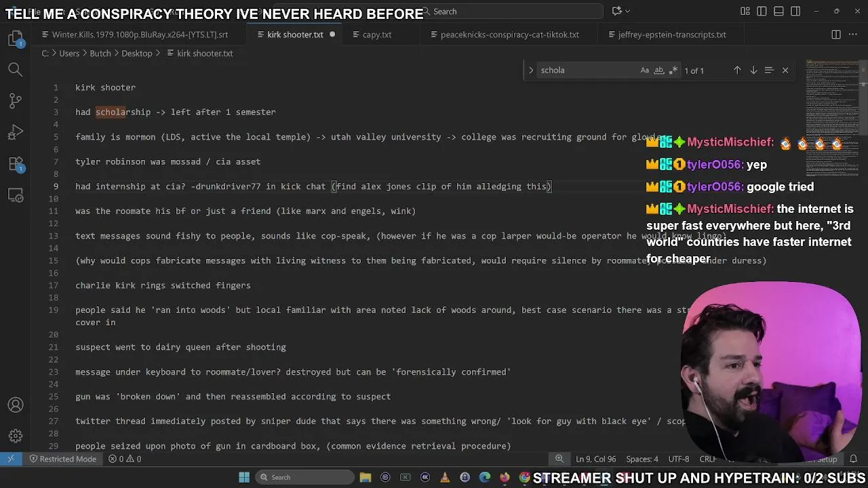Go to next match in find widget
Image resolution: width=868 pixels, height=488 pixels.
click(753, 70)
